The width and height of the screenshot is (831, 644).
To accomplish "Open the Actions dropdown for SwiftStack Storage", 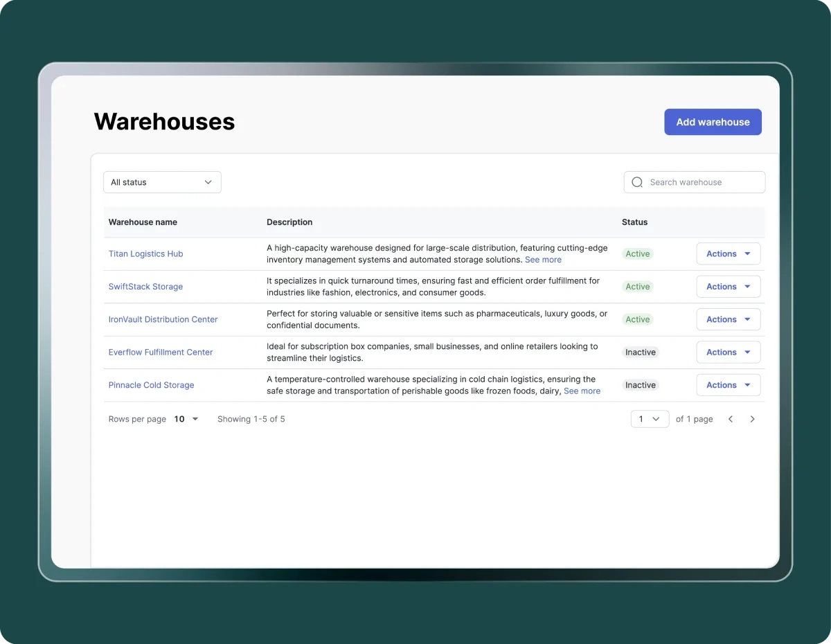I will 728,286.
